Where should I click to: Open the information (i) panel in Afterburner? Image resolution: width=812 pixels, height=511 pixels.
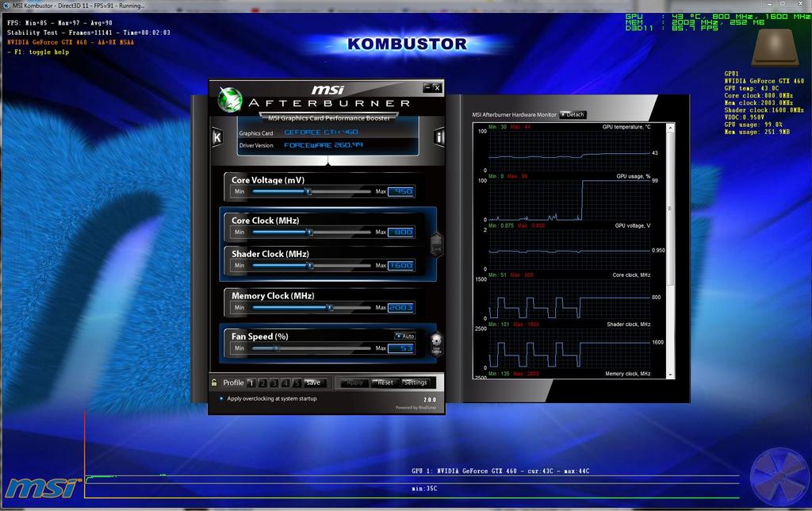coord(439,137)
